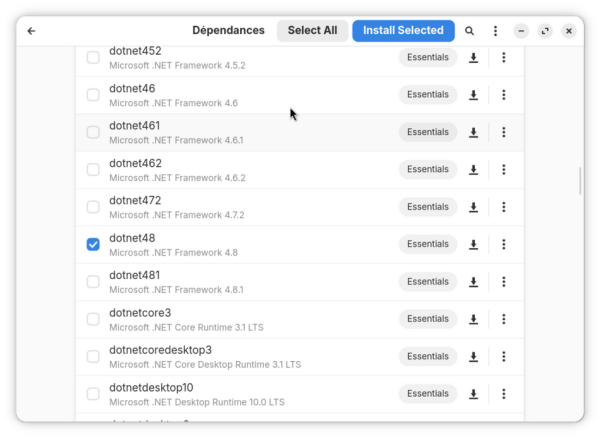Enable the dotnet481 checkbox

pos(93,282)
